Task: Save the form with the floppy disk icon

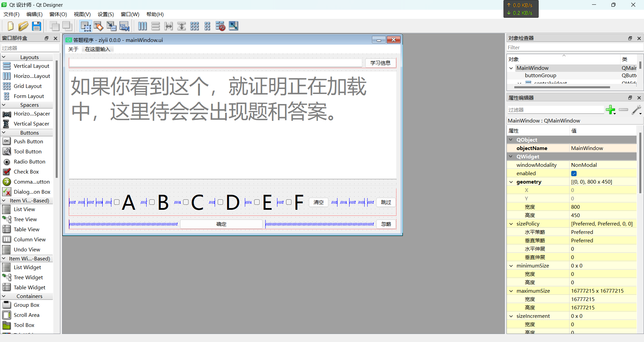Action: click(36, 26)
